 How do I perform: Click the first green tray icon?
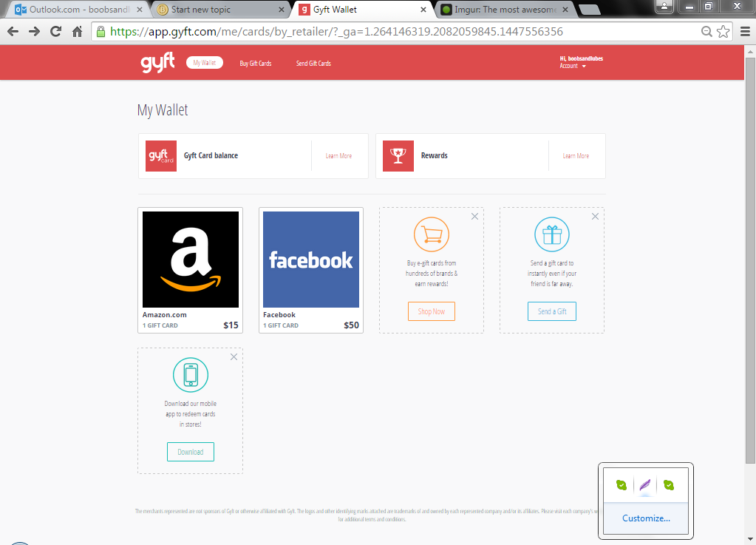[622, 484]
